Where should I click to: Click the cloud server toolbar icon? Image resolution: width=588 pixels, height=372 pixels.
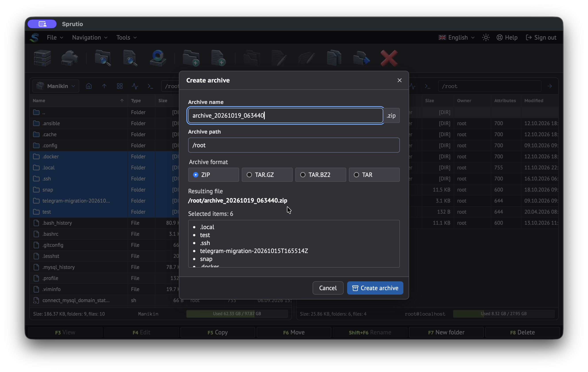tap(70, 58)
